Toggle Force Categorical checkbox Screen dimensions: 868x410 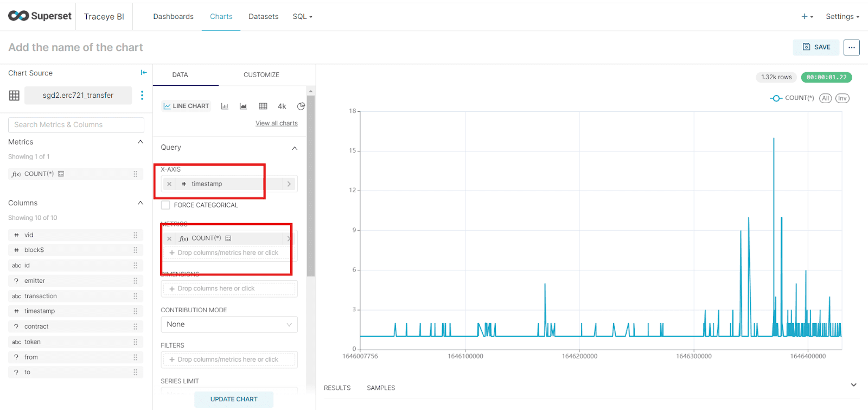point(165,205)
